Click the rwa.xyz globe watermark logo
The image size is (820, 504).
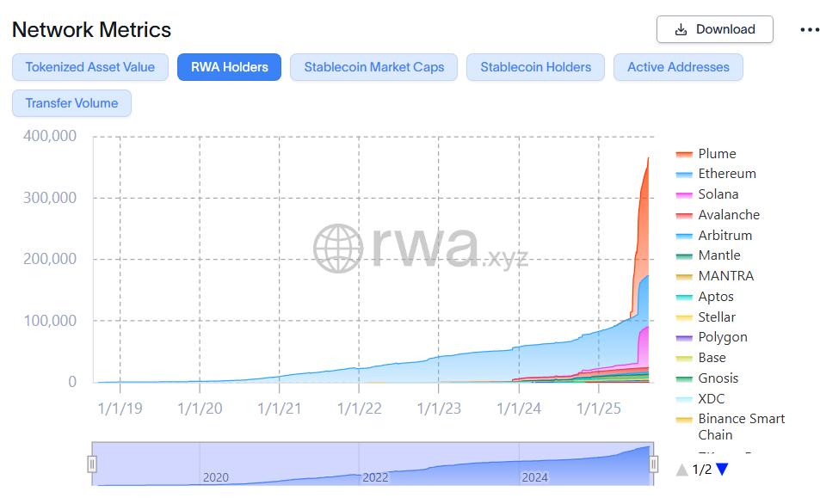pos(338,249)
